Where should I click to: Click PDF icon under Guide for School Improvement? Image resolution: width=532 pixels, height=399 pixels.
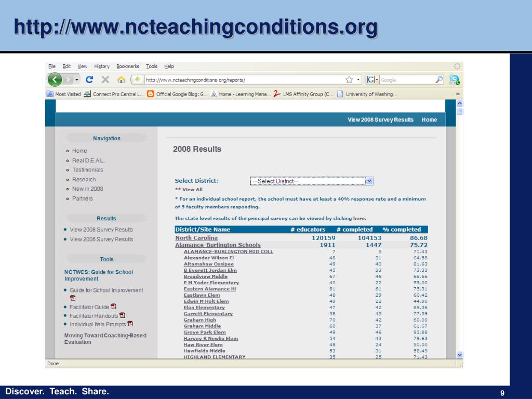[73, 298]
